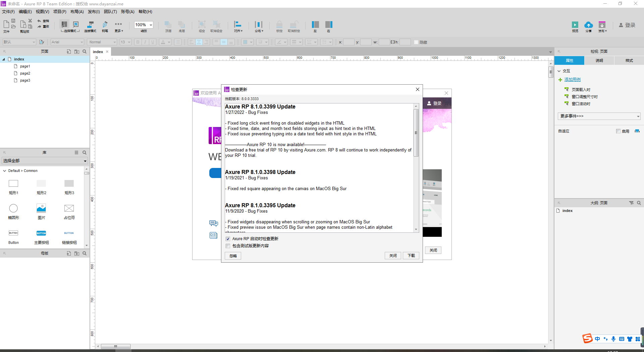Open the 帮助(H) menu
Viewport: 644px width, 352px height.
pos(145,11)
